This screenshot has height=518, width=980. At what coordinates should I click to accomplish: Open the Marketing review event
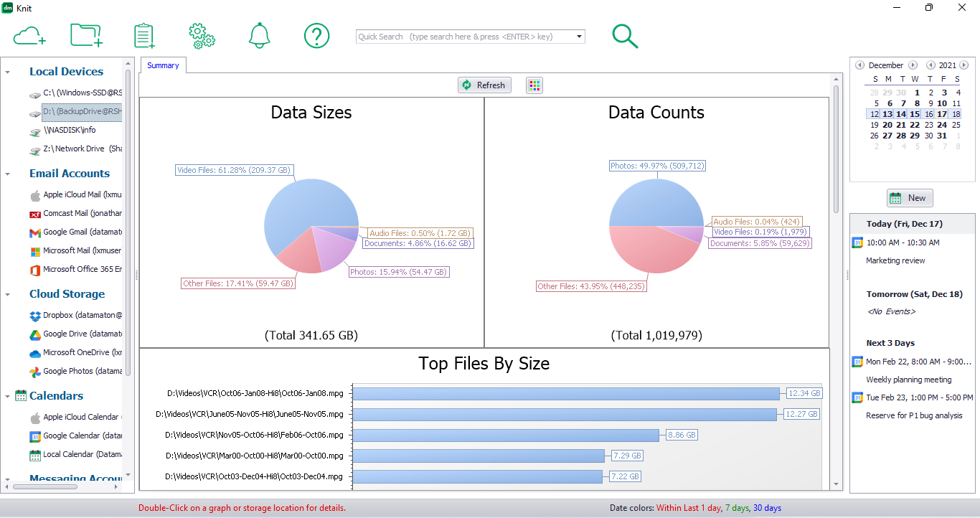[x=895, y=260]
